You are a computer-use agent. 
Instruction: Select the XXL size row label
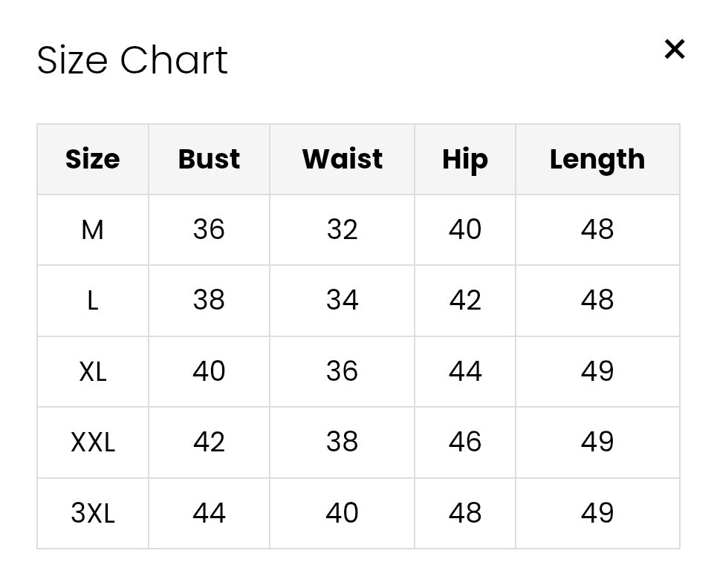(93, 442)
